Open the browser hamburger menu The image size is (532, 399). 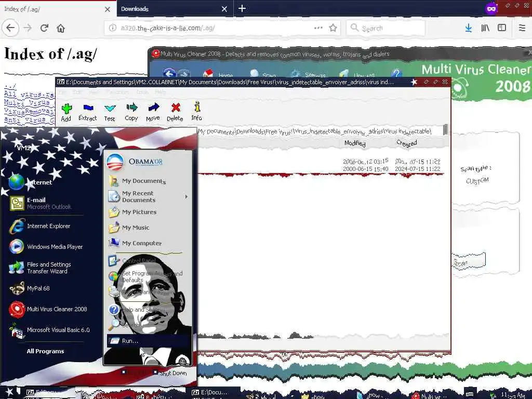pos(522,28)
